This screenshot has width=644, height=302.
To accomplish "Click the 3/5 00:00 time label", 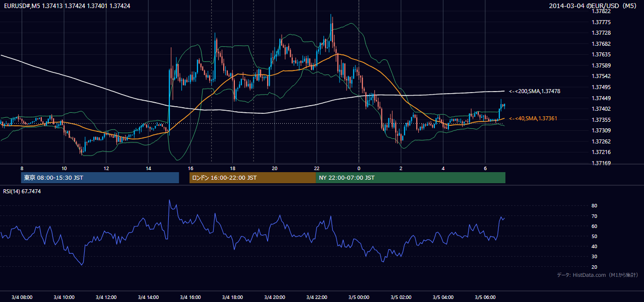I will click(358, 297).
